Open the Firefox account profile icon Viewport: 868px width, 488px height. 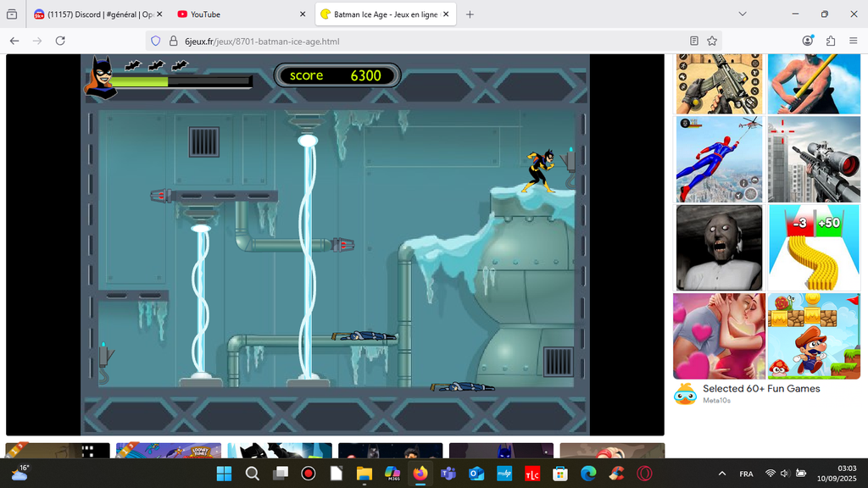tap(808, 41)
